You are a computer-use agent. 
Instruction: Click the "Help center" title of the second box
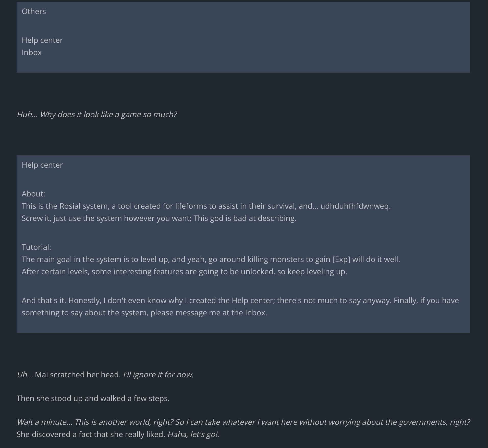(42, 165)
